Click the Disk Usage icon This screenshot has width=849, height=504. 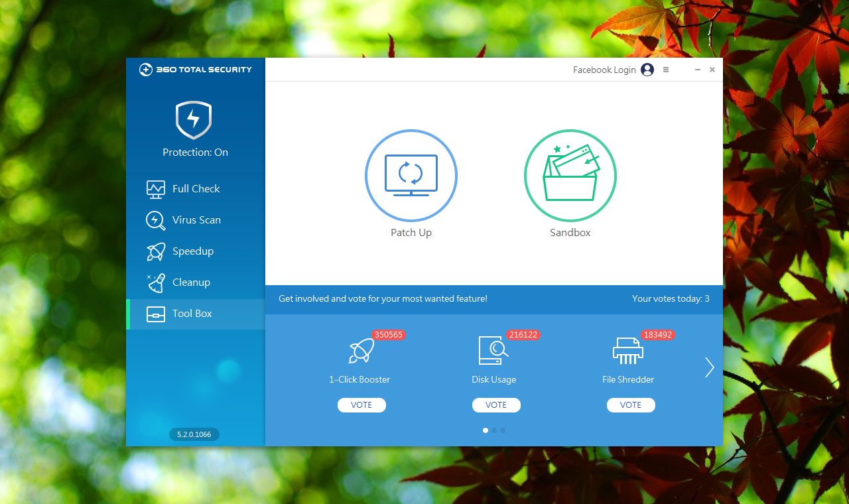click(x=493, y=350)
